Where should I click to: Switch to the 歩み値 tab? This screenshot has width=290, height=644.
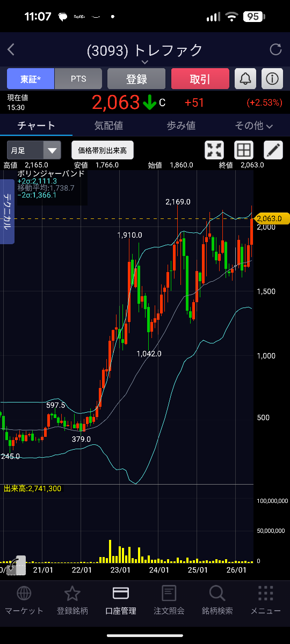click(x=181, y=126)
